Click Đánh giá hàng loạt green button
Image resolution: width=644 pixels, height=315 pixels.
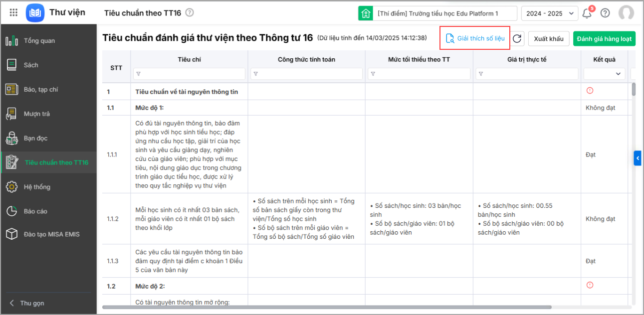point(604,39)
